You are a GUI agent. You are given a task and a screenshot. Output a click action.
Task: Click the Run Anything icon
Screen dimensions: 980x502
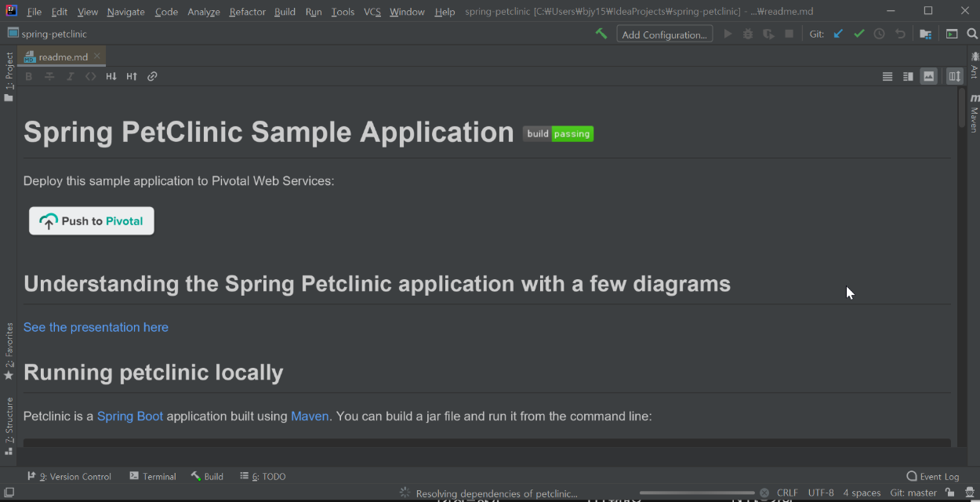952,34
